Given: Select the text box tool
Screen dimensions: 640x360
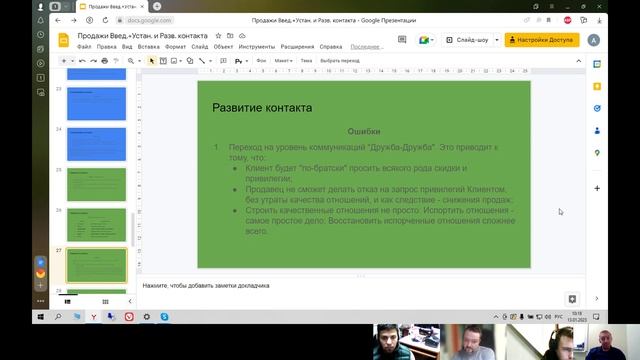Looking at the screenshot, I should (x=163, y=61).
